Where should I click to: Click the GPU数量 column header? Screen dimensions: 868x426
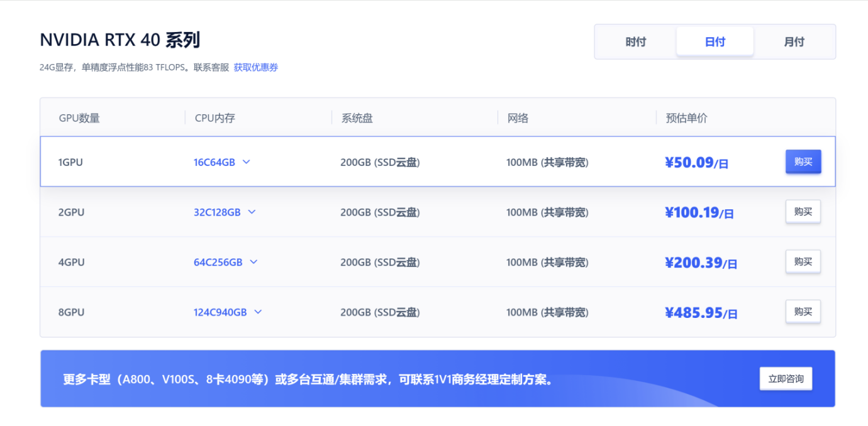coord(79,117)
